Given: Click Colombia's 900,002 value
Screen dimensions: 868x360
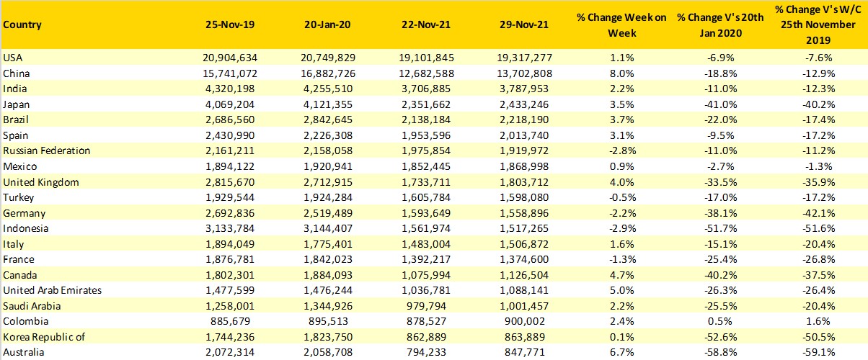Looking at the screenshot, I should pyautogui.click(x=525, y=321).
